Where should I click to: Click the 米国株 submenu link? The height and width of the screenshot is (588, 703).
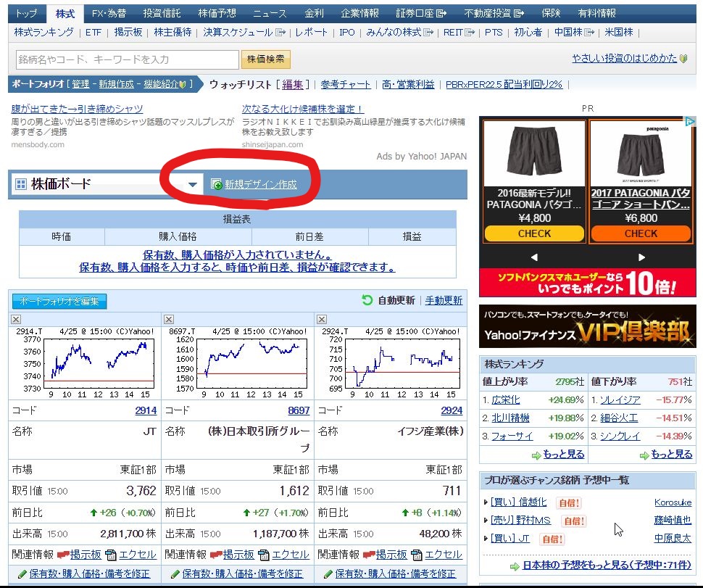[619, 33]
